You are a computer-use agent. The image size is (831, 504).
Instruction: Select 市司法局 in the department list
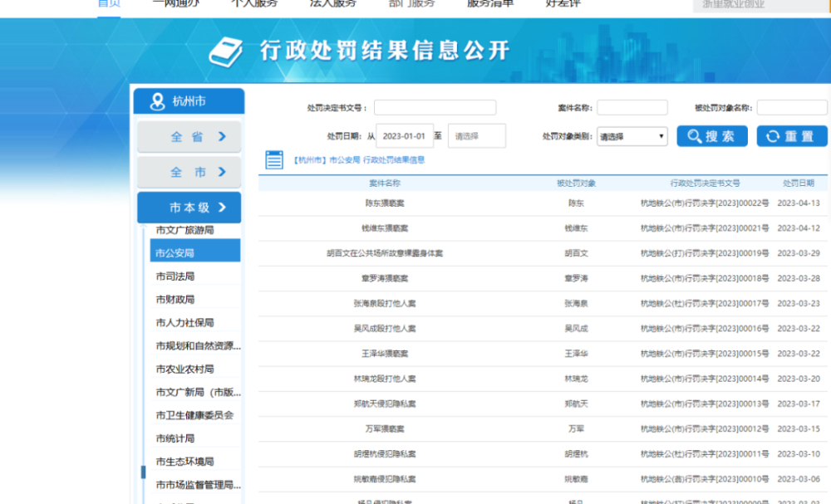click(175, 276)
